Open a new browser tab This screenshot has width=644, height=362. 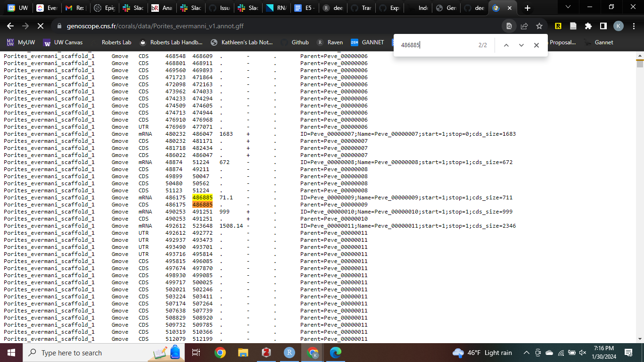point(528,8)
